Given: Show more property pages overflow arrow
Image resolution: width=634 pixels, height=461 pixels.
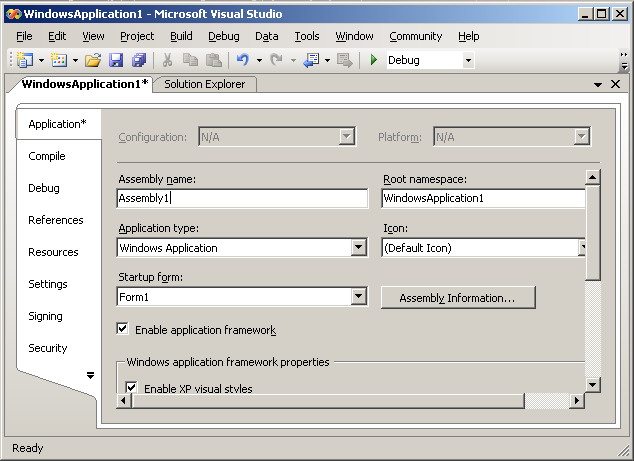Looking at the screenshot, I should [x=90, y=376].
